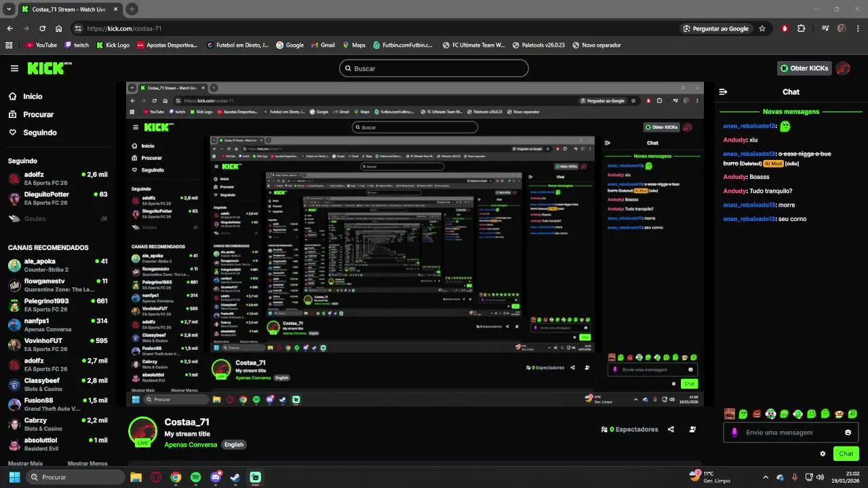Open the Gmail bookmark
868x488 pixels.
tap(323, 45)
